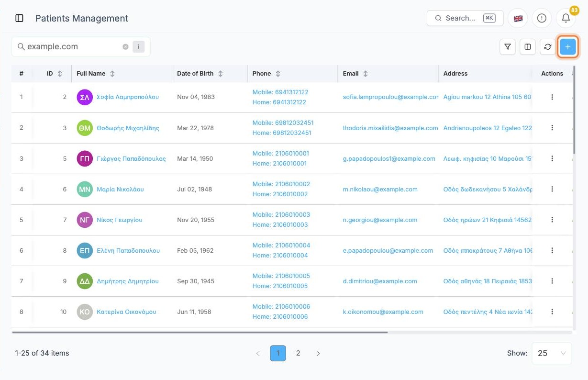The height and width of the screenshot is (380, 588).
Task: Open actions menu for Δημήτρης Δημητρίου
Action: click(552, 281)
